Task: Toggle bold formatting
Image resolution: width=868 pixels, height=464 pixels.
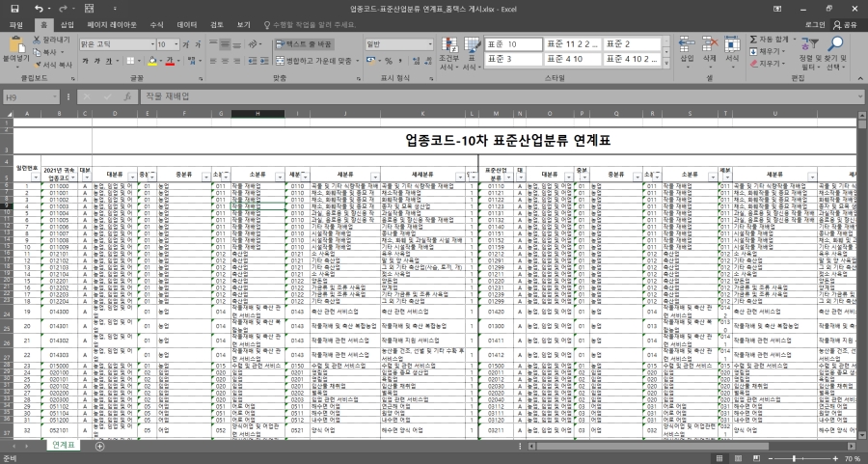Action: click(85, 61)
